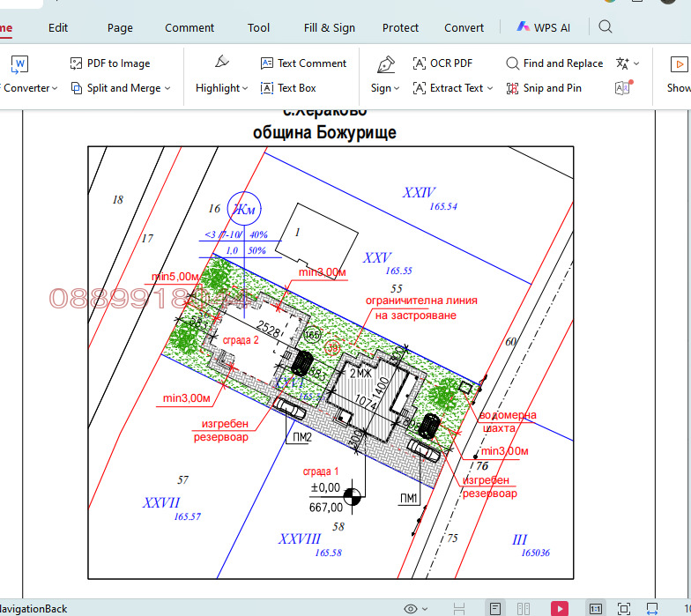Image resolution: width=691 pixels, height=616 pixels.
Task: Click the translate icon
Action: coord(622,63)
